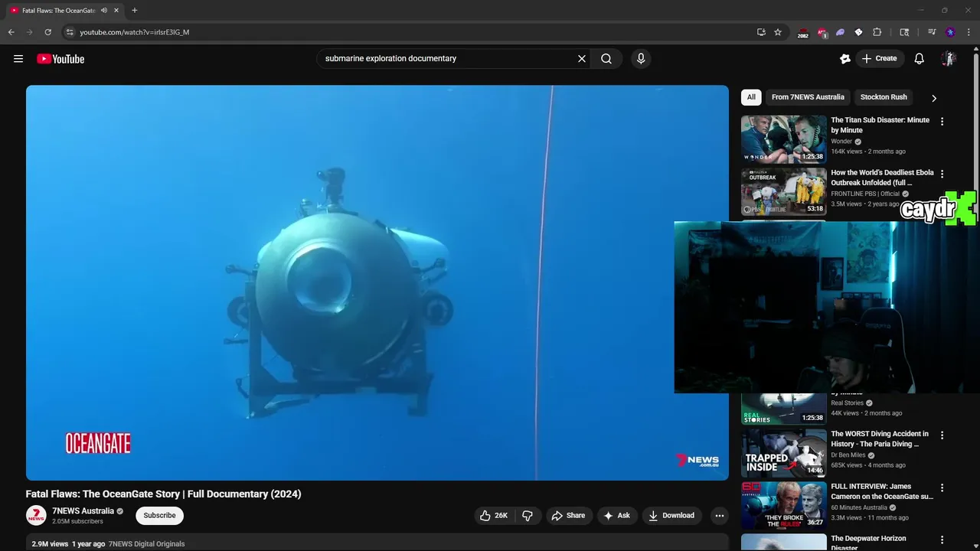
Task: Open a new browser tab
Action: coord(135,11)
